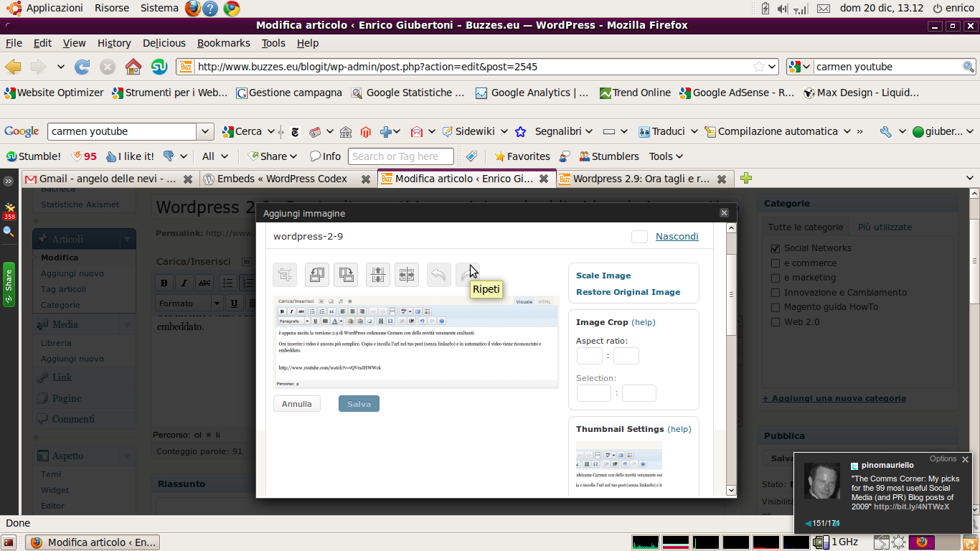The image size is (980, 551).
Task: Click Scale Image link
Action: tap(603, 275)
